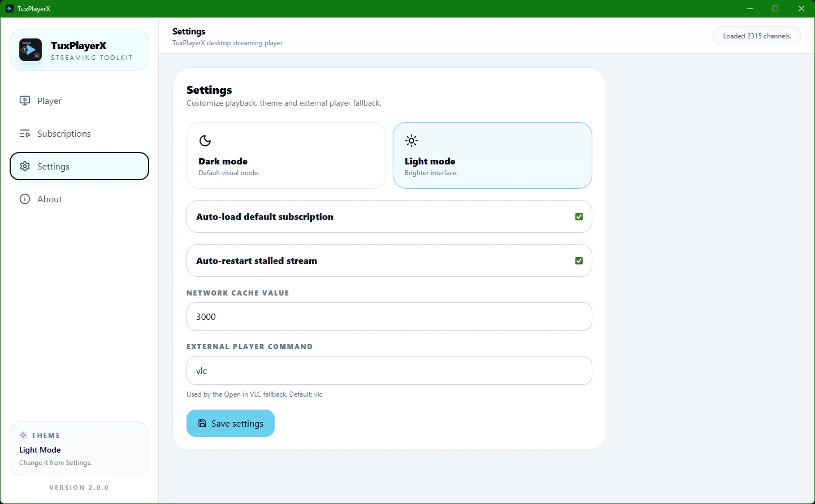Disable Auto-restart stalled stream checkbox
Image resolution: width=815 pixels, height=504 pixels.
point(579,260)
